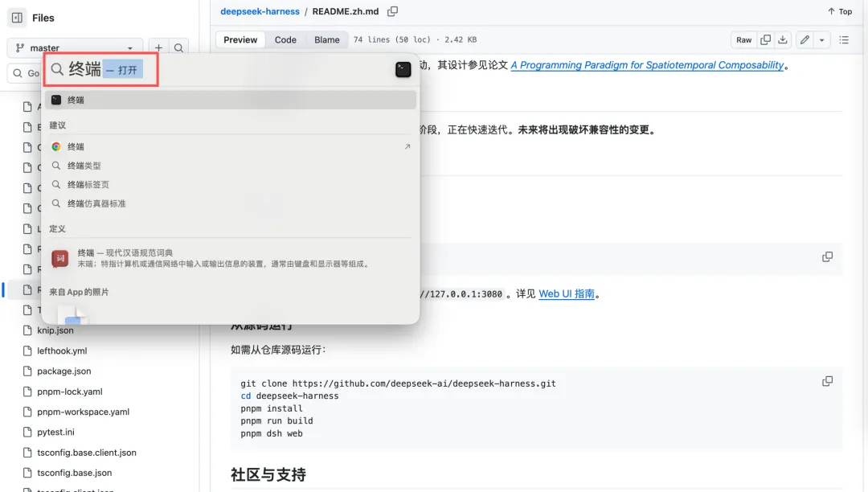
Task: Switch to the Blame tab
Action: [x=326, y=40]
